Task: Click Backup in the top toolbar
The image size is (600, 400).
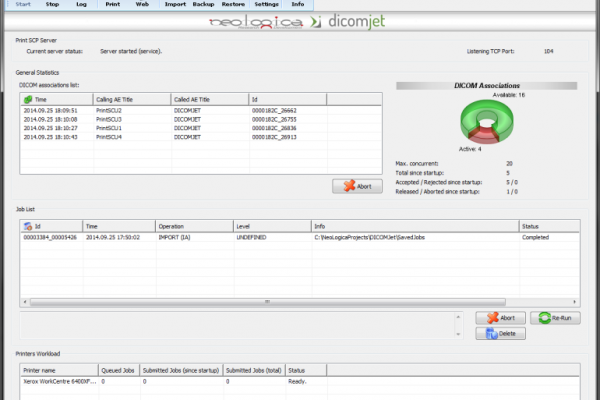Action: pyautogui.click(x=205, y=5)
